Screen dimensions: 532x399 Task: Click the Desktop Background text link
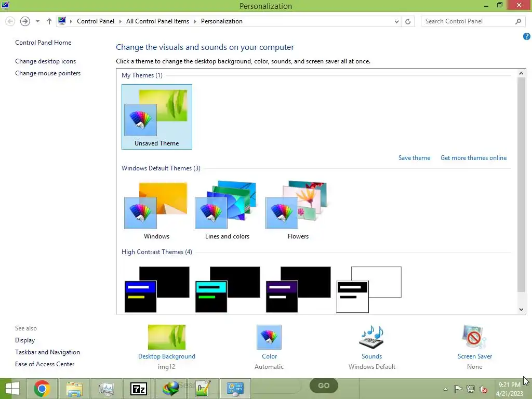point(167,356)
